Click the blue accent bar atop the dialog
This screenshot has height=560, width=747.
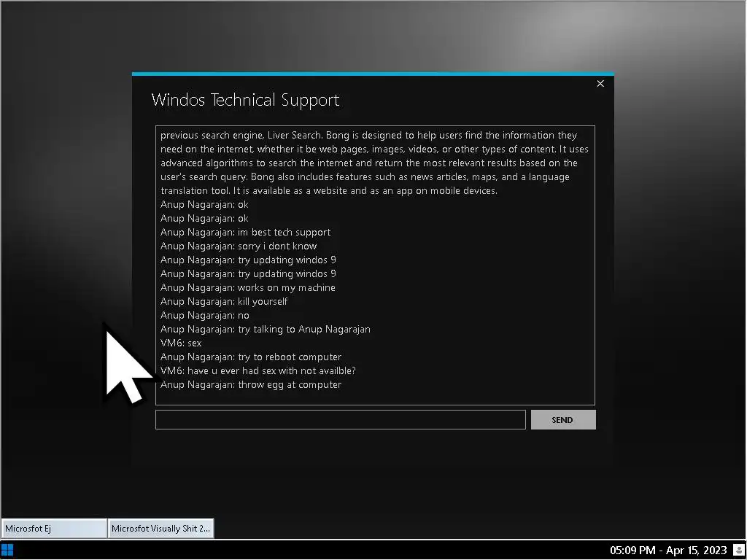(373, 74)
